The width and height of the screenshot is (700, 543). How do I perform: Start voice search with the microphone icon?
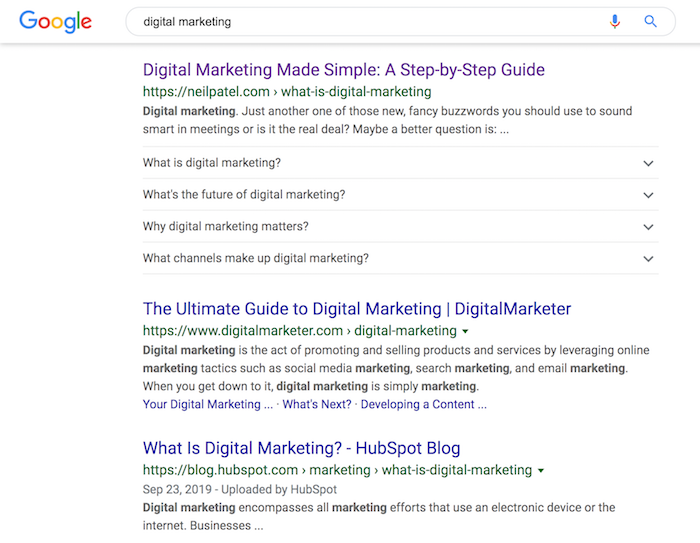coord(615,21)
